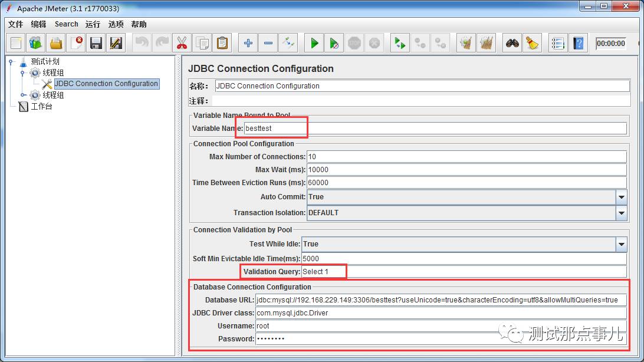
Task: Click the Clear broom icon
Action: 466,43
